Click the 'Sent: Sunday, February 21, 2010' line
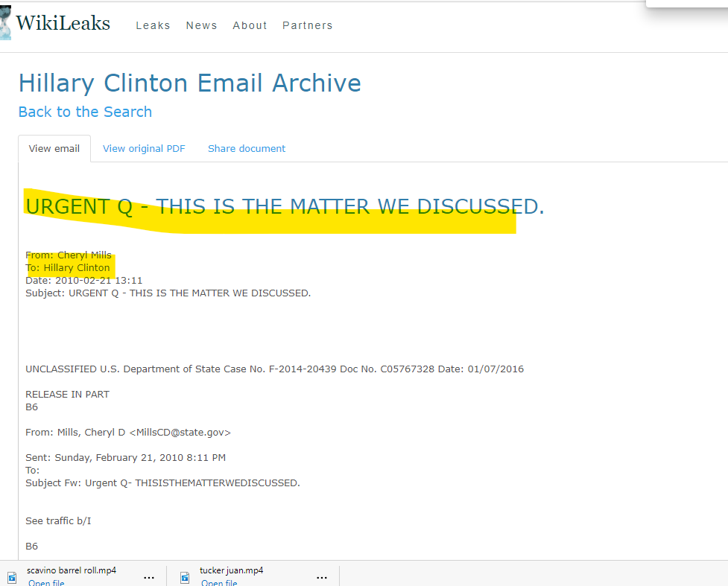The width and height of the screenshot is (728, 586). pos(125,457)
